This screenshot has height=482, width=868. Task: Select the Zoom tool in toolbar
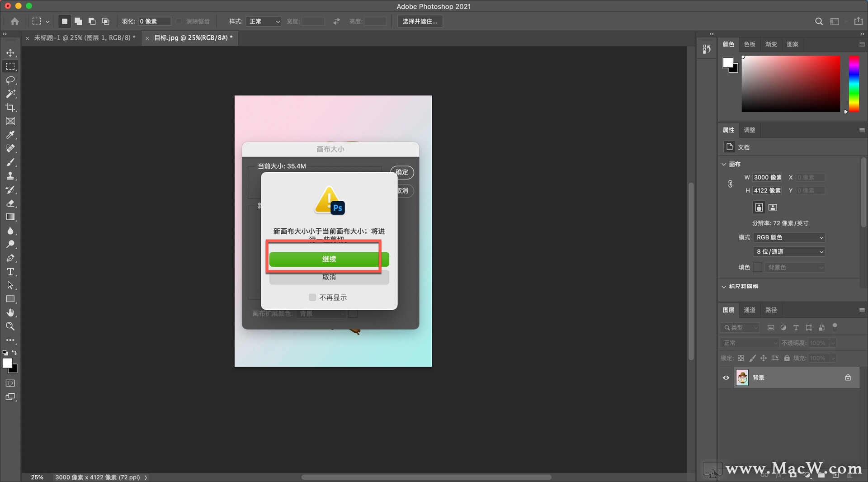tap(10, 326)
